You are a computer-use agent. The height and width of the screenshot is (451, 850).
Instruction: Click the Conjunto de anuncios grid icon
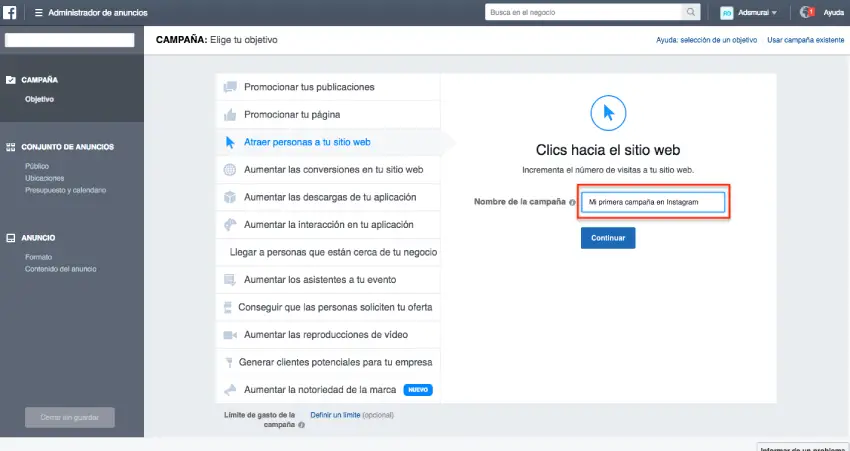coord(10,147)
